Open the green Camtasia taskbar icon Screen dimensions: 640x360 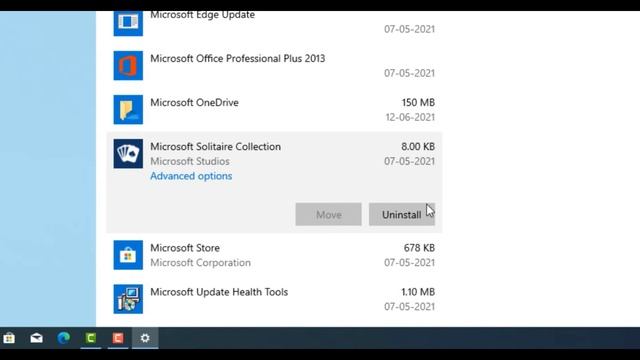[x=91, y=338]
